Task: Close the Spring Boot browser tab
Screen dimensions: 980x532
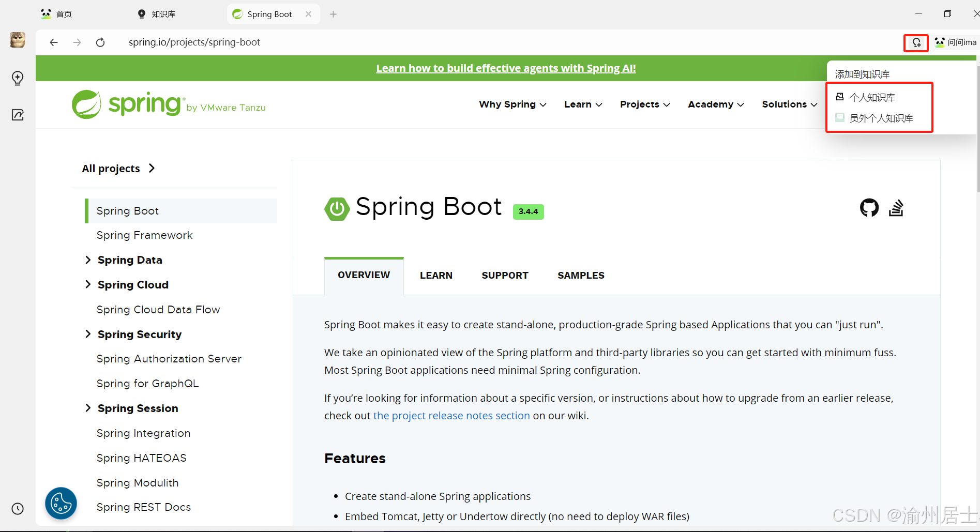Action: click(308, 14)
